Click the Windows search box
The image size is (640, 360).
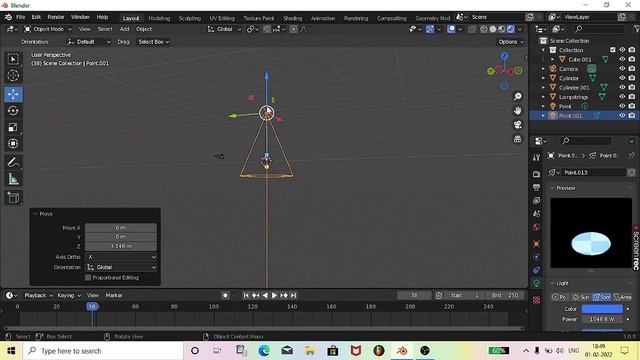pos(103,351)
